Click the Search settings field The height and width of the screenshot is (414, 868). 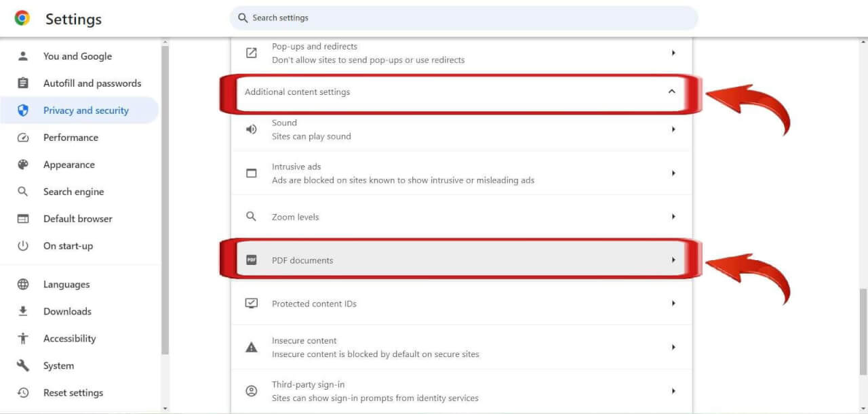464,18
